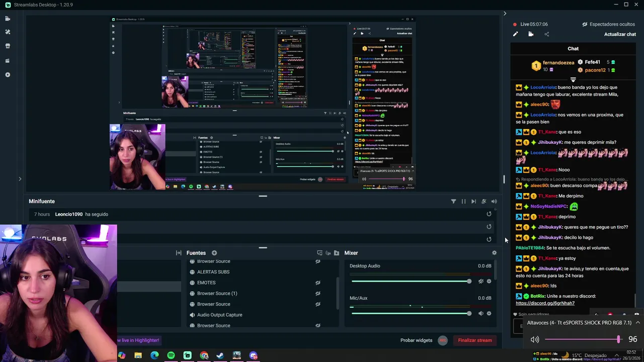This screenshot has height=362, width=644.
Task: Click the share stream icon
Action: pyautogui.click(x=547, y=34)
